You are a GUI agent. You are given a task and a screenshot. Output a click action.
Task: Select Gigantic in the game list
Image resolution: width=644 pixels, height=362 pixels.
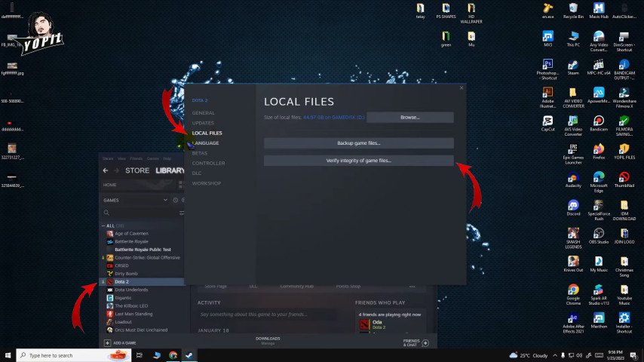coord(123,298)
